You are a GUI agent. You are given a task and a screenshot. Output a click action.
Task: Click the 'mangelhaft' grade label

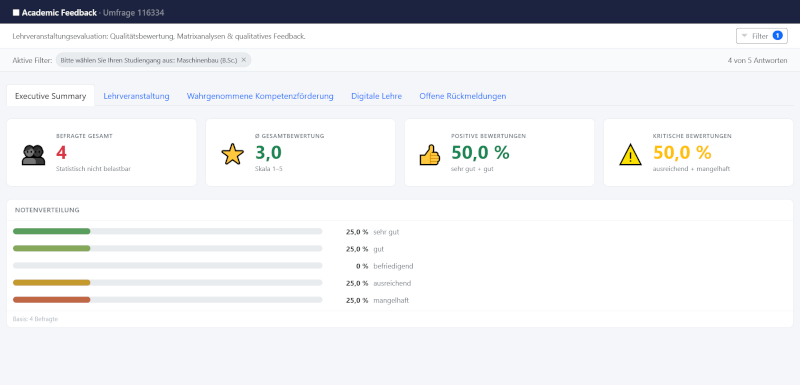click(x=391, y=300)
